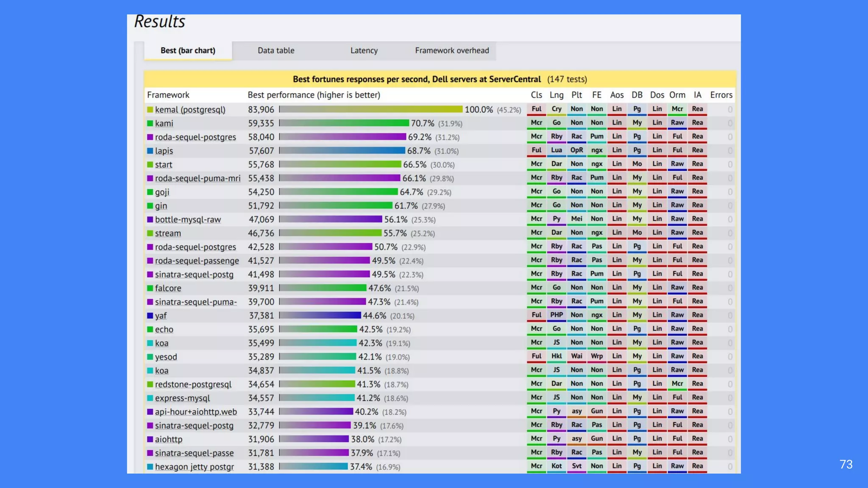868x488 pixels.
Task: Click the Best (bar chart) tab
Action: coord(188,50)
